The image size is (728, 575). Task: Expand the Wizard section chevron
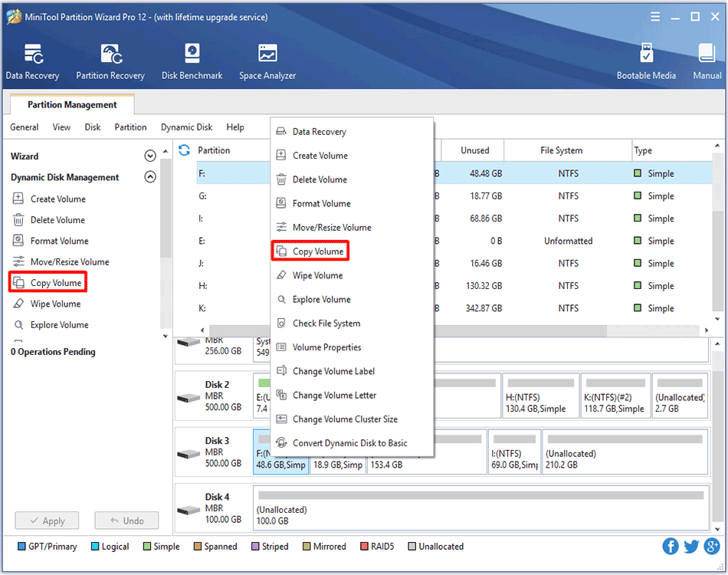[150, 156]
